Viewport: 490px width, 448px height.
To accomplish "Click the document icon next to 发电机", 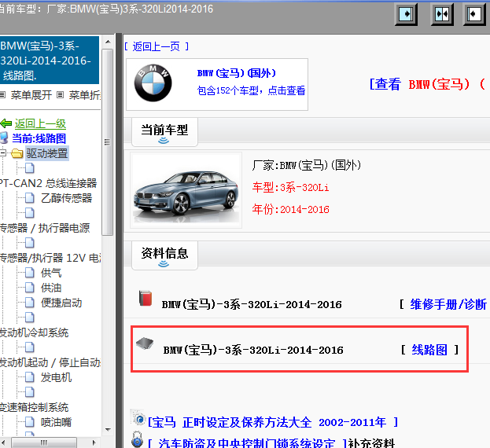I will tap(30, 377).
